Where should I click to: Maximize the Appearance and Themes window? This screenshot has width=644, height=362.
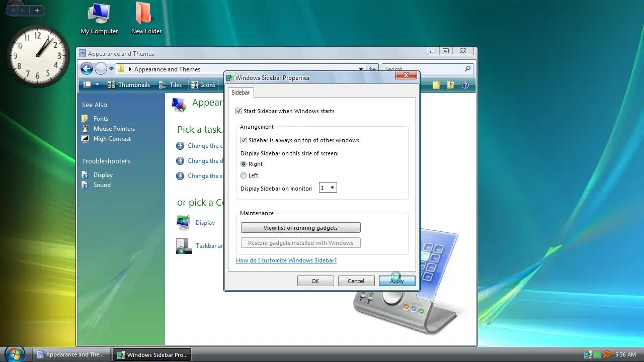pos(446,51)
